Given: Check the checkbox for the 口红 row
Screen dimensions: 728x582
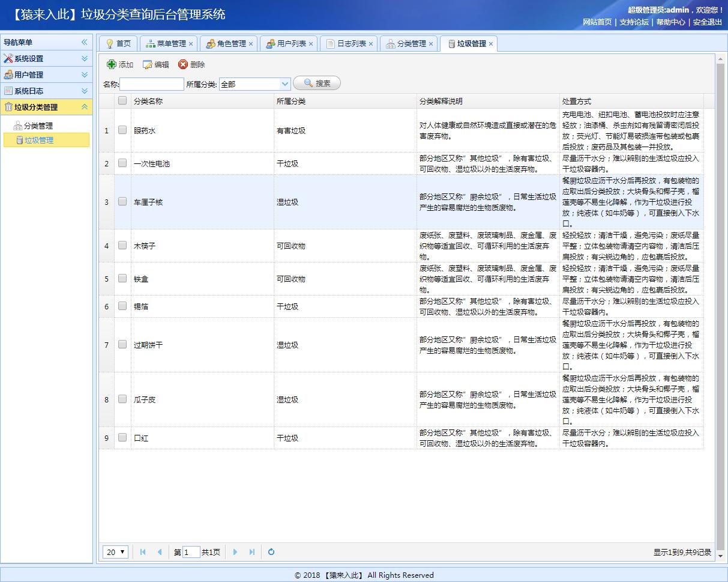Looking at the screenshot, I should point(123,438).
